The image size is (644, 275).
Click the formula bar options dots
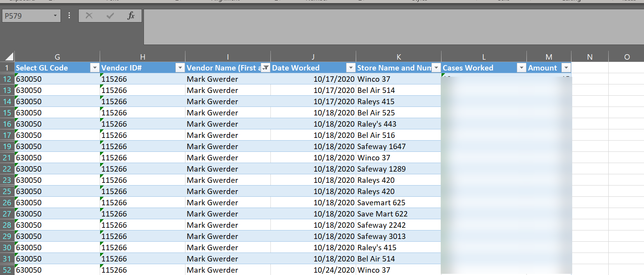[x=69, y=15]
